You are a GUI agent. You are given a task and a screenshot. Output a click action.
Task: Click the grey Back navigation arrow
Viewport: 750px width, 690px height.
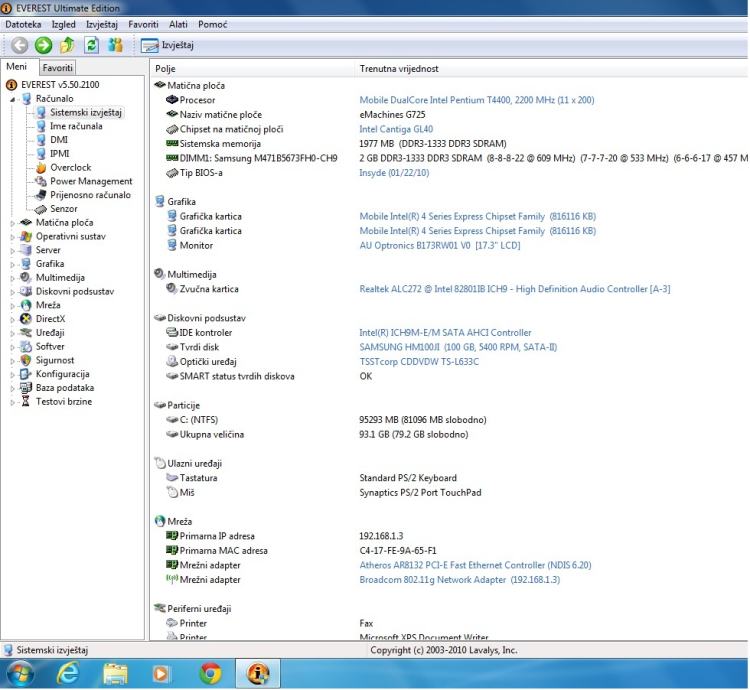point(19,45)
